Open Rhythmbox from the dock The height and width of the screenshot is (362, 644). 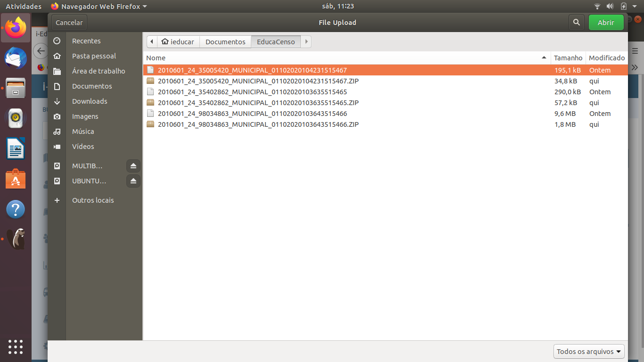(16, 118)
